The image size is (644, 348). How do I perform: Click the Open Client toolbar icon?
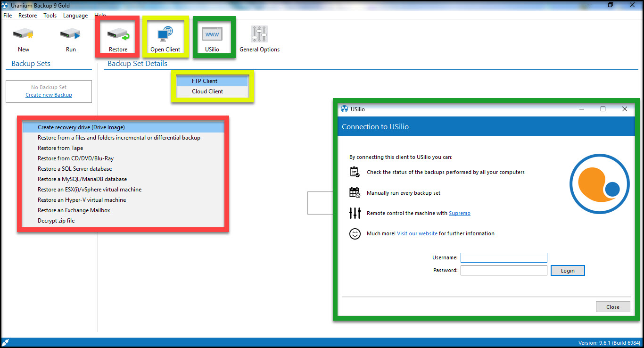pyautogui.click(x=165, y=34)
